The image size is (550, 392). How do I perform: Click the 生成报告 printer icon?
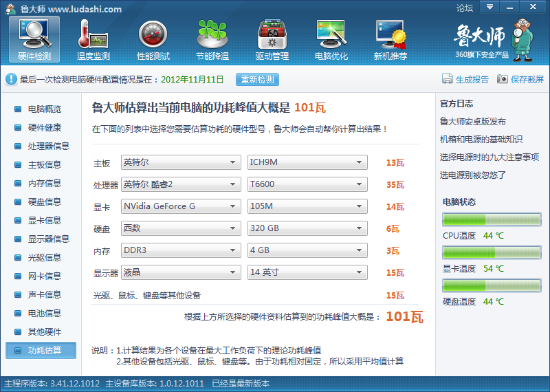pyautogui.click(x=448, y=79)
